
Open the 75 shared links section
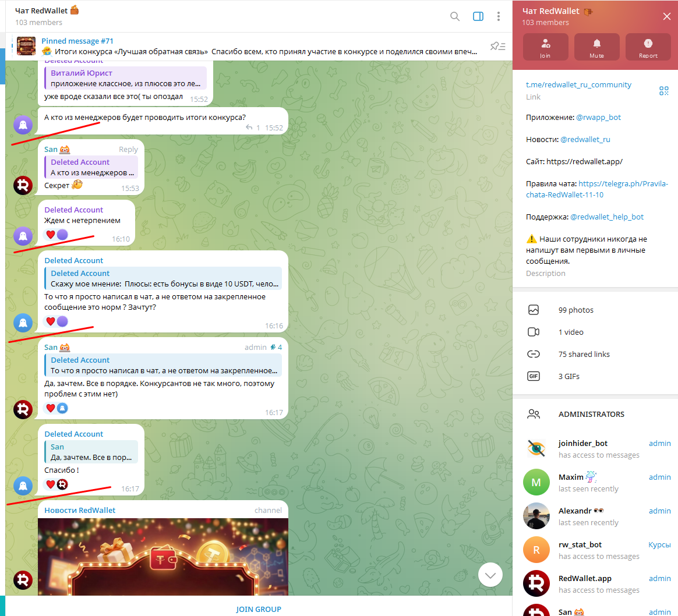[584, 355]
